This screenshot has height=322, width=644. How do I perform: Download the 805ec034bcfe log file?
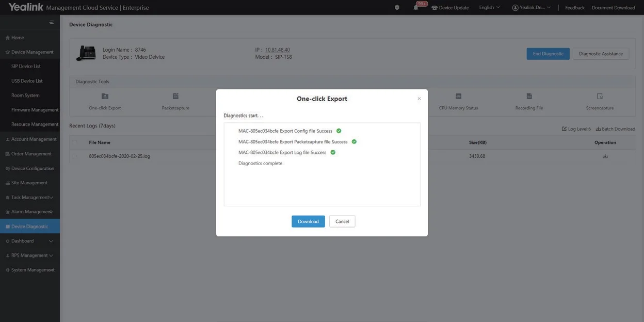(x=605, y=156)
